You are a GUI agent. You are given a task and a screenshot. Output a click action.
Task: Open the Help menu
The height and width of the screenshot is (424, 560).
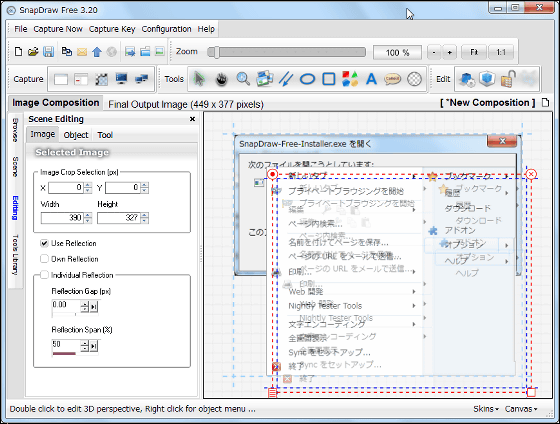(x=206, y=29)
